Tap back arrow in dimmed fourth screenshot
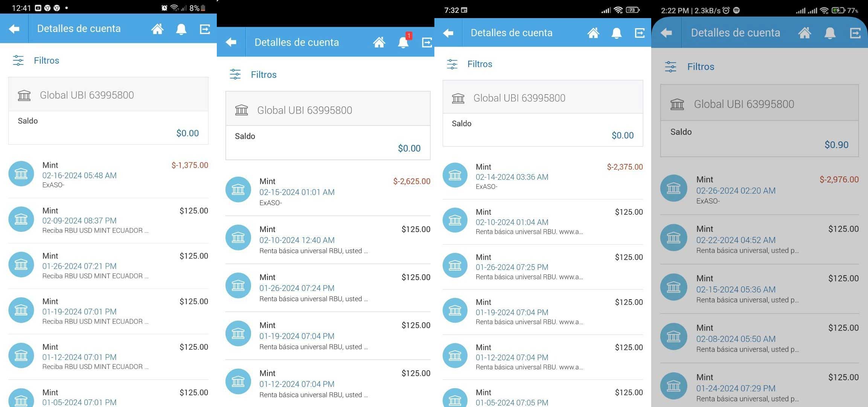Screen dimensions: 868x407 coord(666,33)
